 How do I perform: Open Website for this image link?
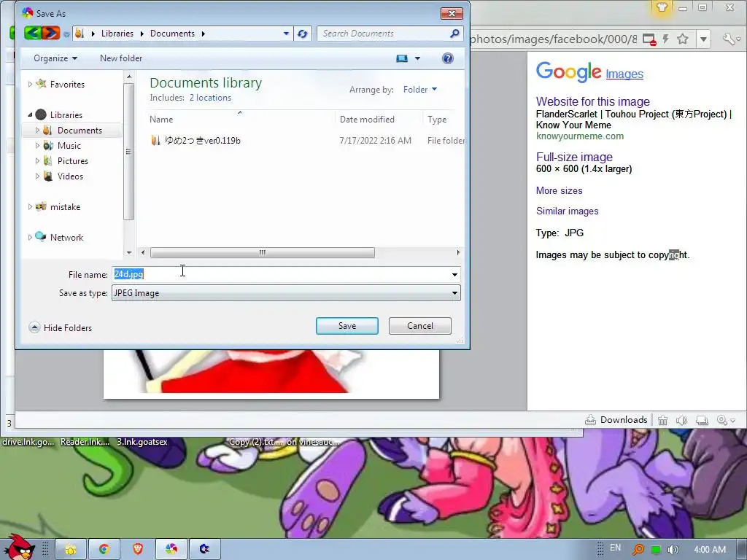pos(592,101)
